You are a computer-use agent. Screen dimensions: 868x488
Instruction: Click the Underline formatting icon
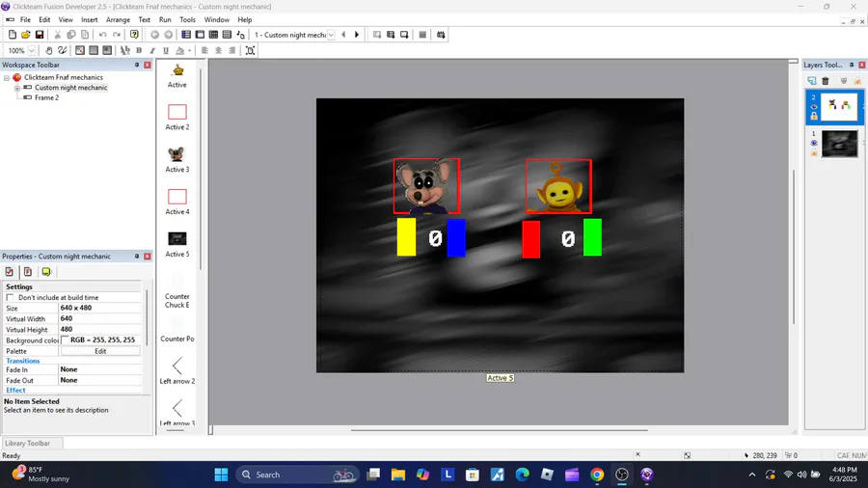[166, 50]
